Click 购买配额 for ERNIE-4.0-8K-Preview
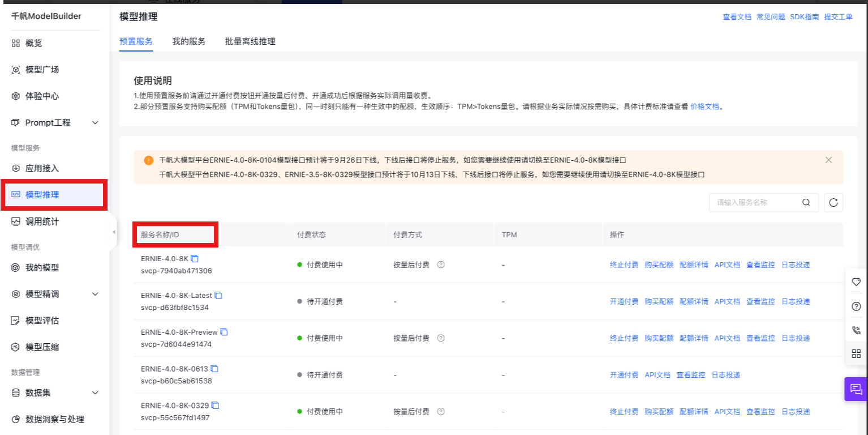This screenshot has height=435, width=868. [x=659, y=338]
